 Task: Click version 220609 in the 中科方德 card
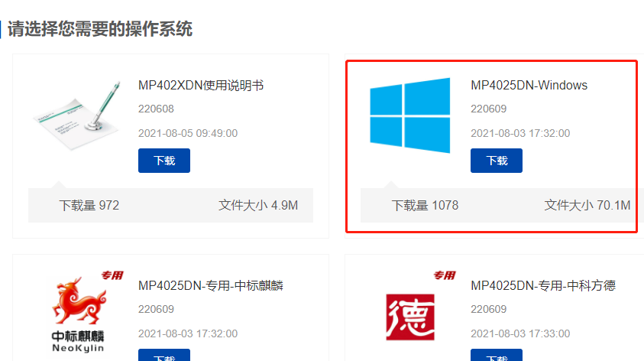coord(489,309)
